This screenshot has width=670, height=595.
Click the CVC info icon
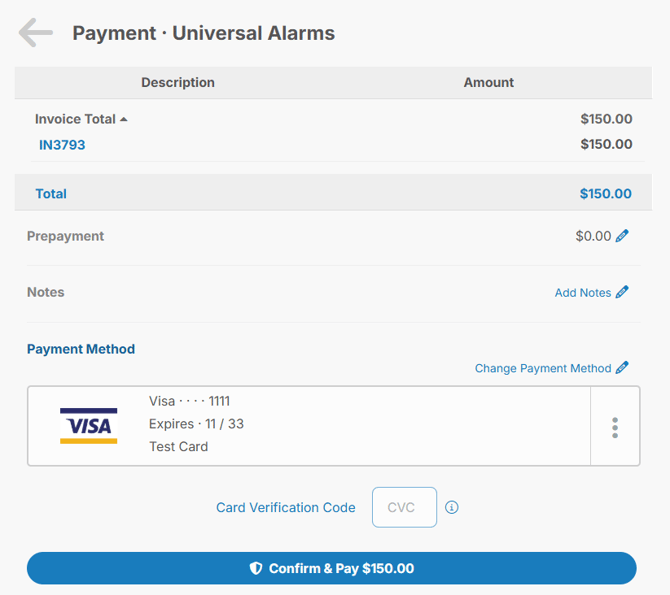452,507
